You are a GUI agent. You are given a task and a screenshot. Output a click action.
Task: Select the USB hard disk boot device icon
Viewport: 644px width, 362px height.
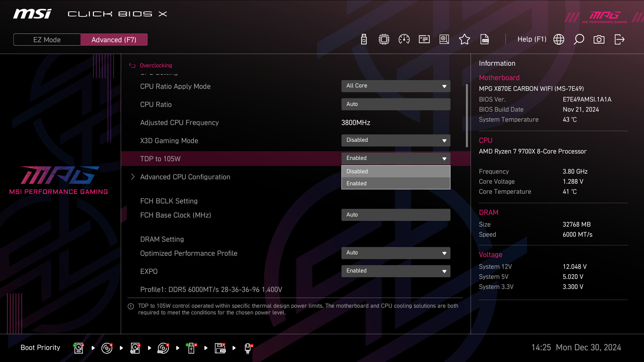(x=135, y=348)
